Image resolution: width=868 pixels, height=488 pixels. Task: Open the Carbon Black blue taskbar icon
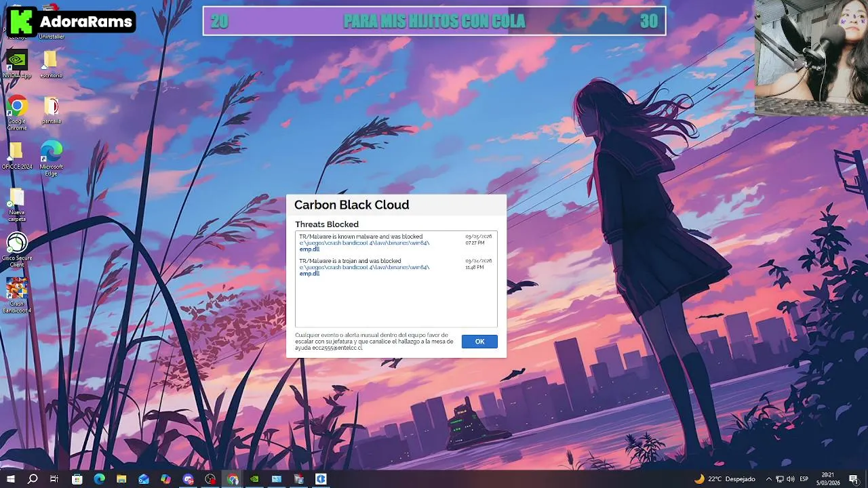pos(321,479)
